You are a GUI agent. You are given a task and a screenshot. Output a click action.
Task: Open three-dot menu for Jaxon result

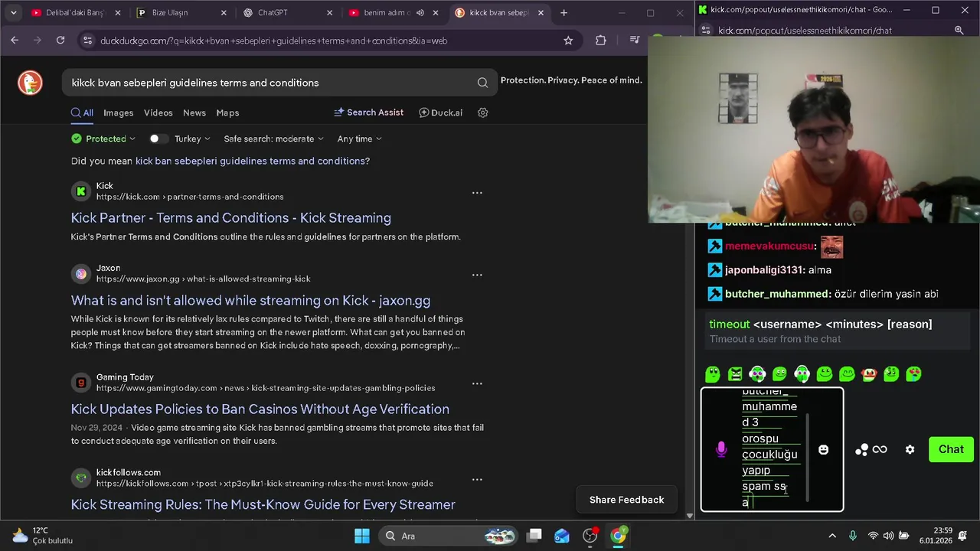click(477, 275)
